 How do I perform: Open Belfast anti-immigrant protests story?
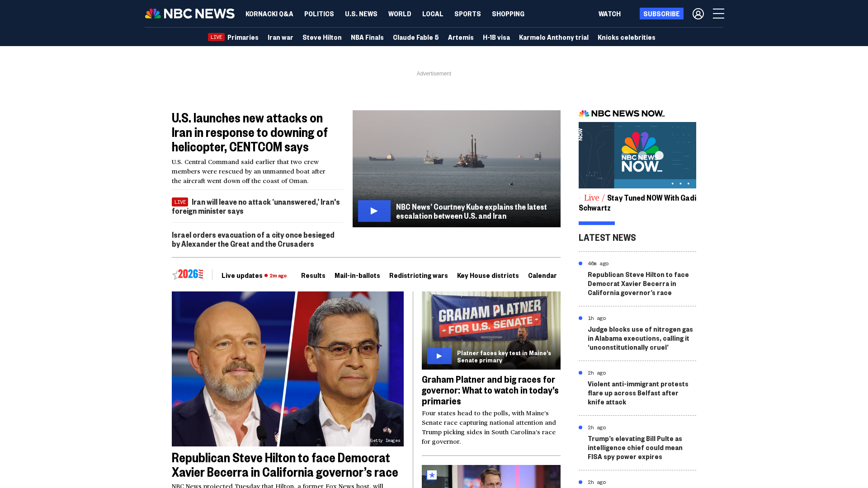pyautogui.click(x=638, y=393)
